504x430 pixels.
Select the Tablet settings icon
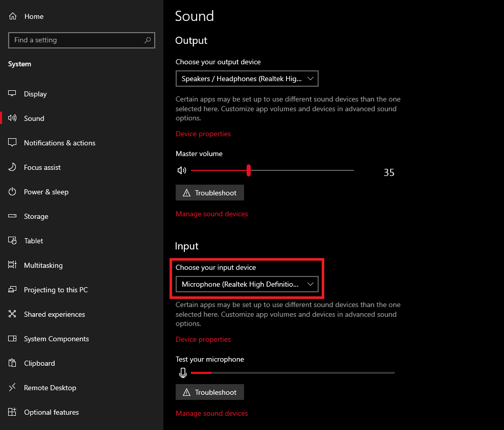pyautogui.click(x=12, y=241)
